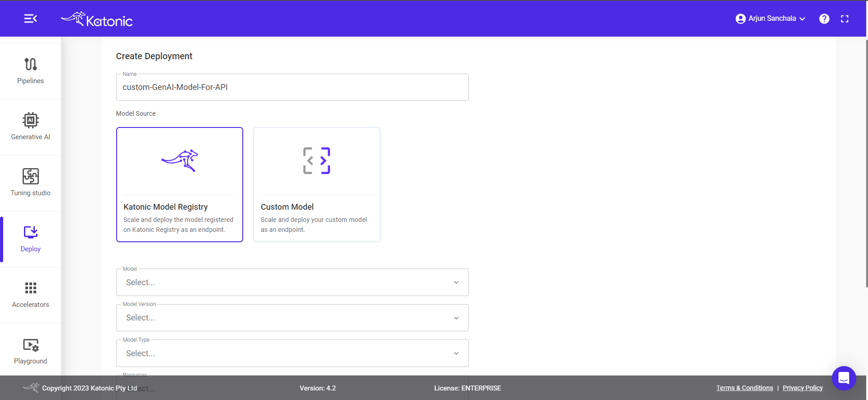Open the Accelerators grid icon

pos(31,288)
